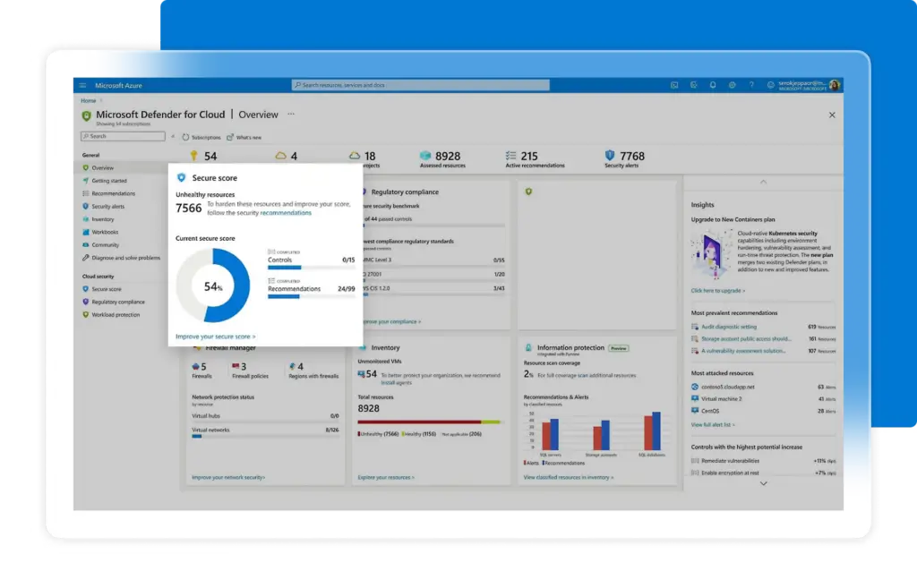The height and width of the screenshot is (588, 917).
Task: Click the sidebar Search box
Action: pyautogui.click(x=123, y=136)
